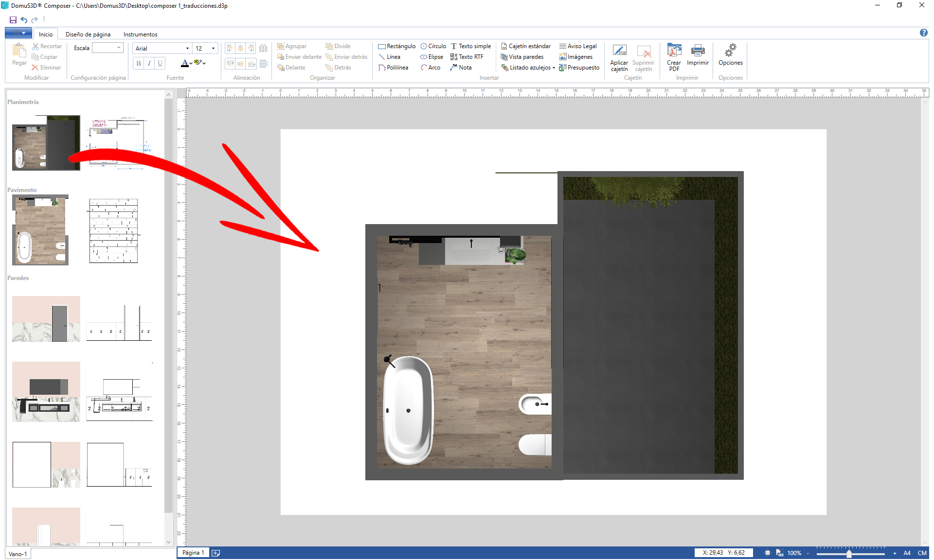
Task: Click the fit page icon in status bar
Action: pos(768,553)
